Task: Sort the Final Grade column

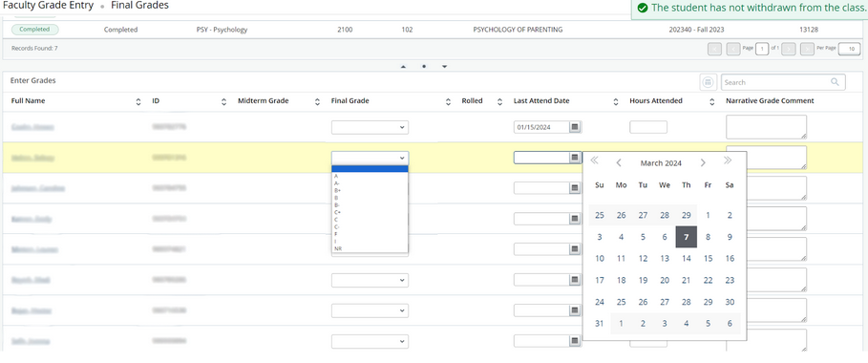Action: click(449, 101)
